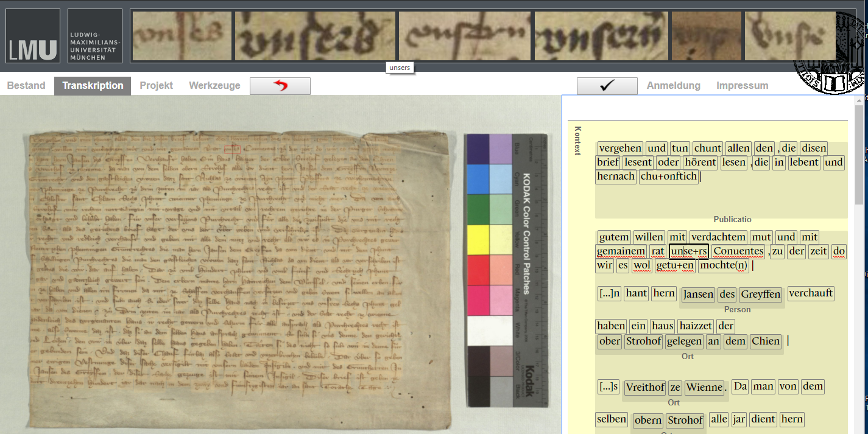Click the Anmeldung link
The image size is (868, 434).
pos(673,86)
